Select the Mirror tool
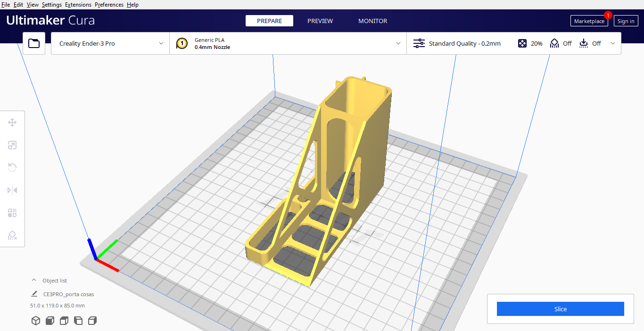The image size is (644, 331). point(12,190)
